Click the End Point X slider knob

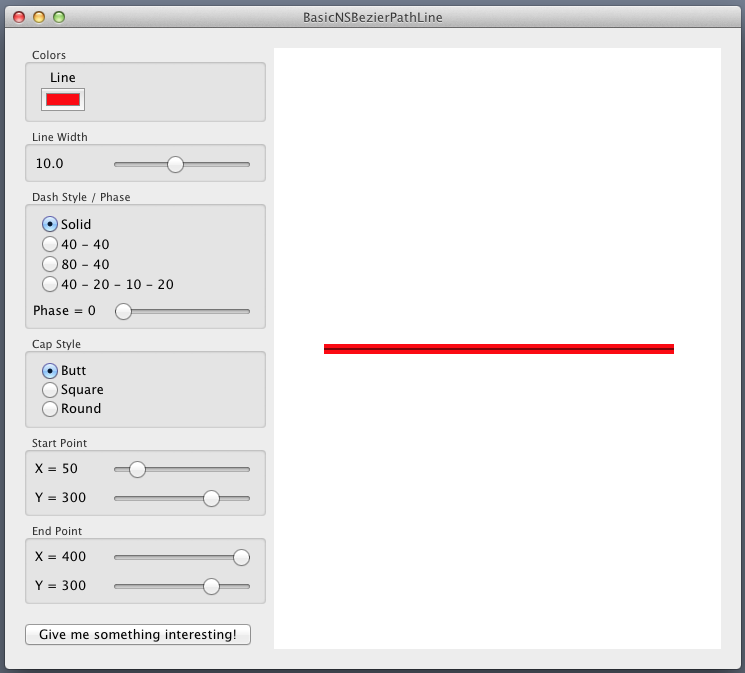coord(241,557)
